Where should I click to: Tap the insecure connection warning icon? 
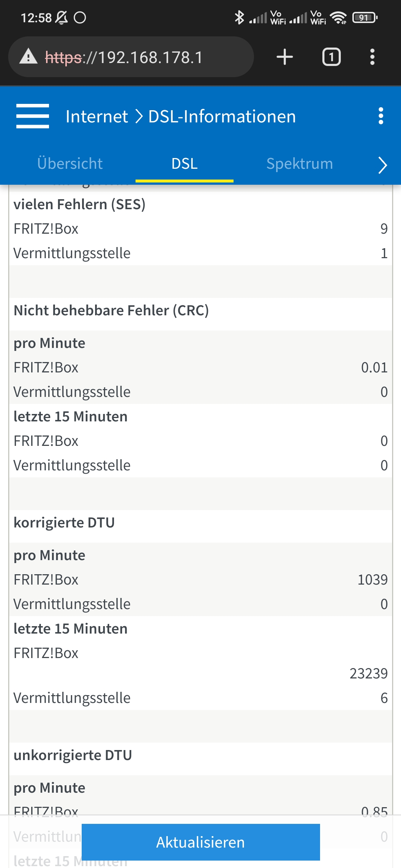click(28, 57)
